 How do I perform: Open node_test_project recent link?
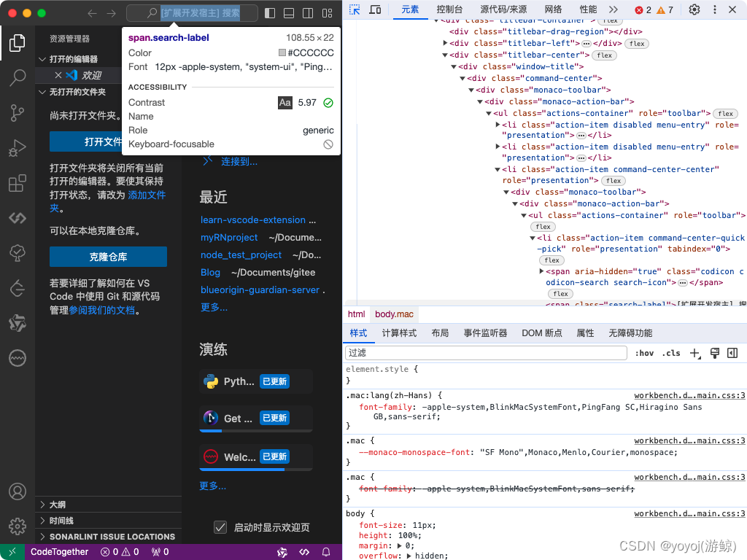click(x=241, y=255)
